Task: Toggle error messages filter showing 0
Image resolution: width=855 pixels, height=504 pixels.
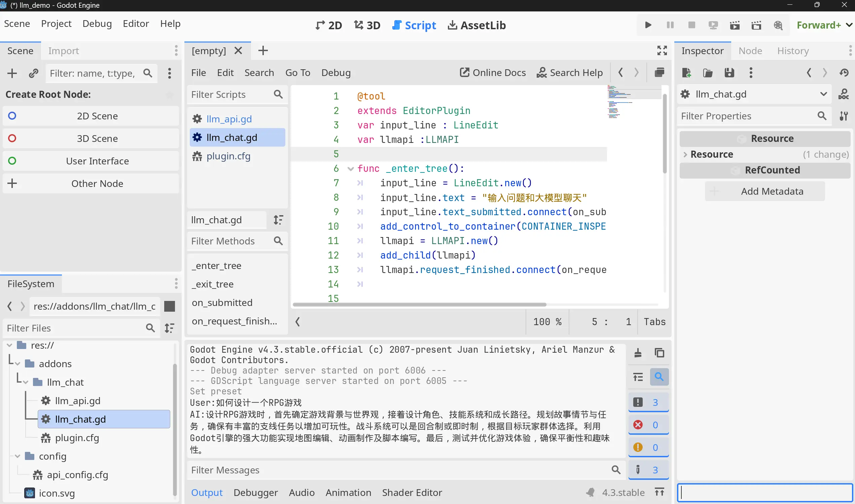Action: pyautogui.click(x=648, y=425)
